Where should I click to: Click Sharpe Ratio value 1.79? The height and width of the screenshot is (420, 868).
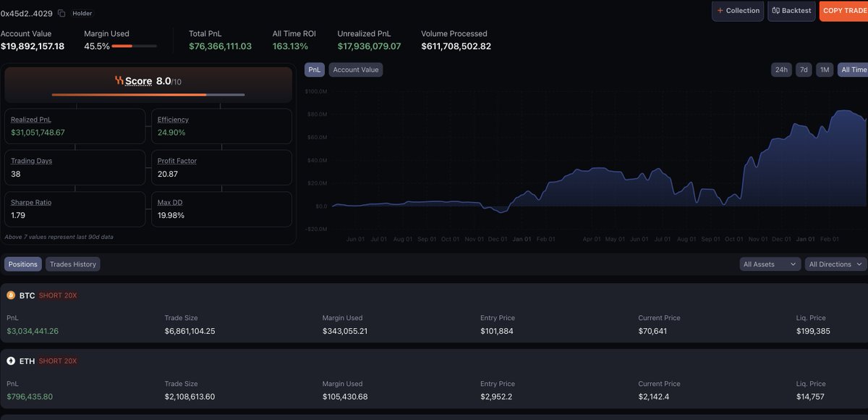pyautogui.click(x=19, y=216)
